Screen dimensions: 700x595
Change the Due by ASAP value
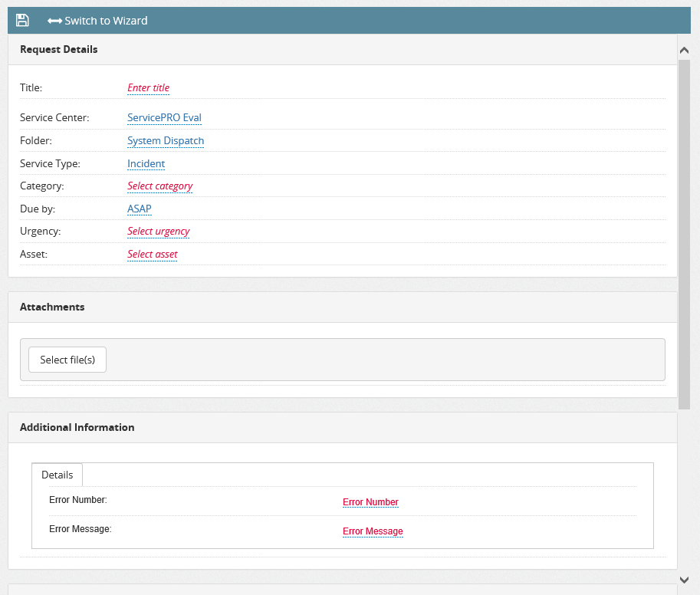(x=139, y=209)
